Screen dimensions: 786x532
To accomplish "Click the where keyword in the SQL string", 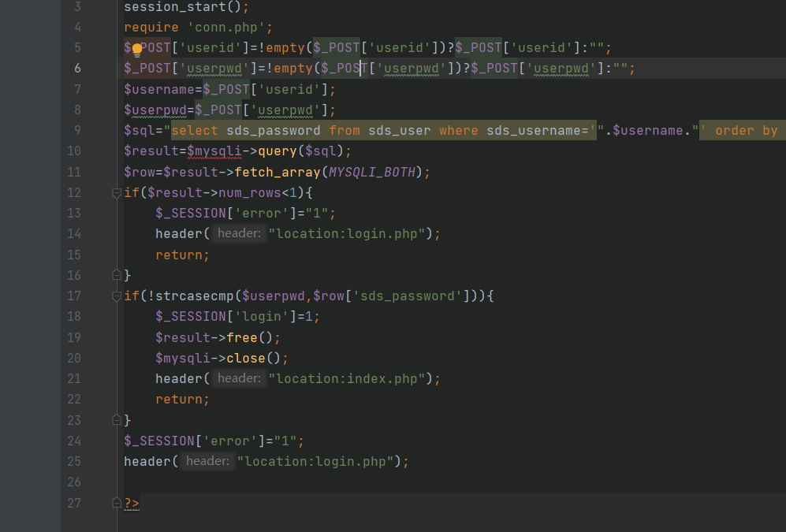I will pos(459,131).
